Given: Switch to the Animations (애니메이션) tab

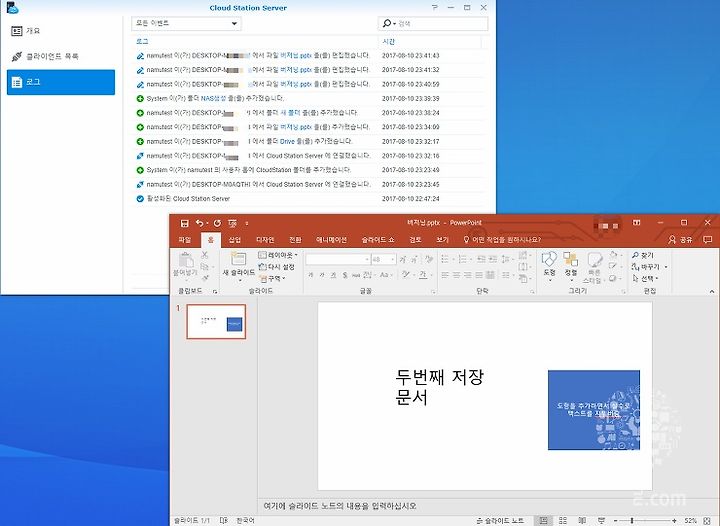Looking at the screenshot, I should pyautogui.click(x=331, y=240).
